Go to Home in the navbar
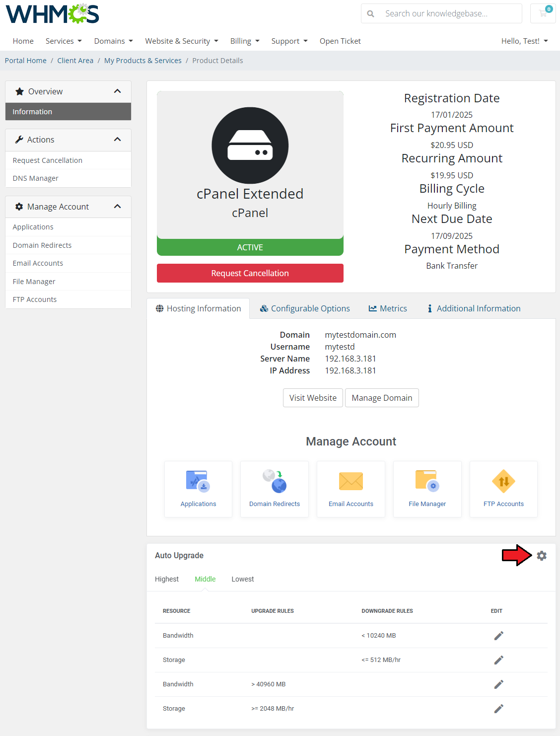The width and height of the screenshot is (560, 736). [23, 41]
